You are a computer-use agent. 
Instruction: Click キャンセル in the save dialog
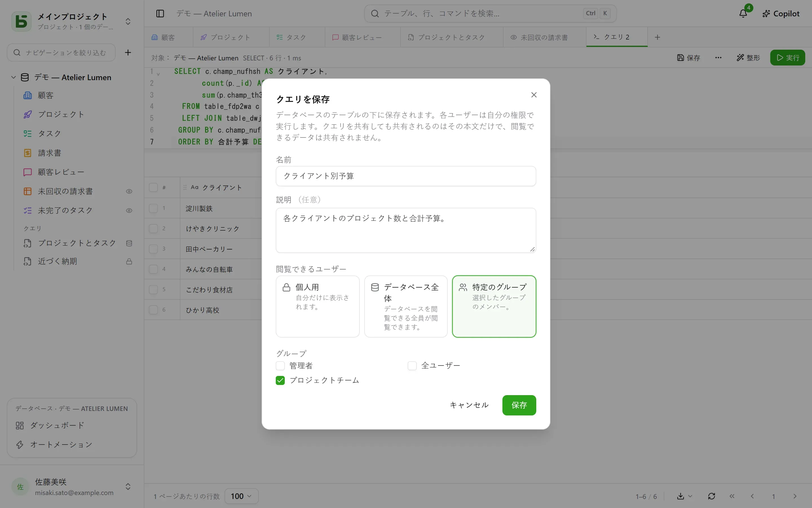pyautogui.click(x=469, y=405)
